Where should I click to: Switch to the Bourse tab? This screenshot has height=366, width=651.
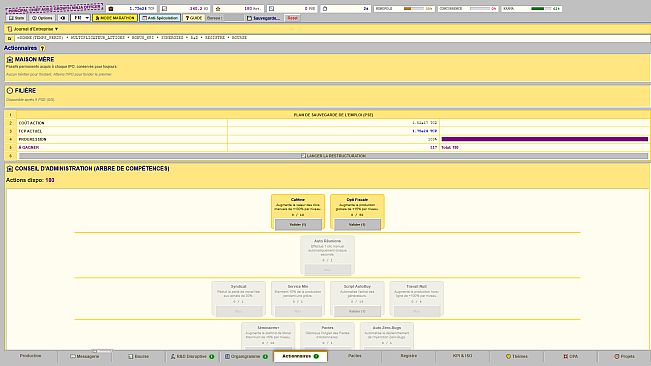pyautogui.click(x=139, y=356)
